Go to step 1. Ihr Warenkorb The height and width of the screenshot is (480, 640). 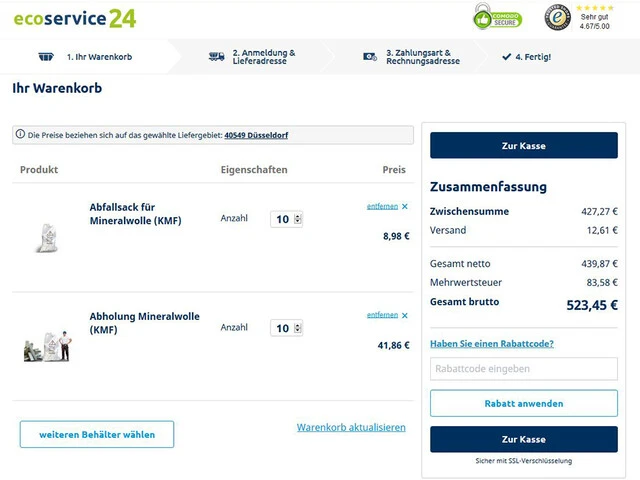tap(99, 57)
